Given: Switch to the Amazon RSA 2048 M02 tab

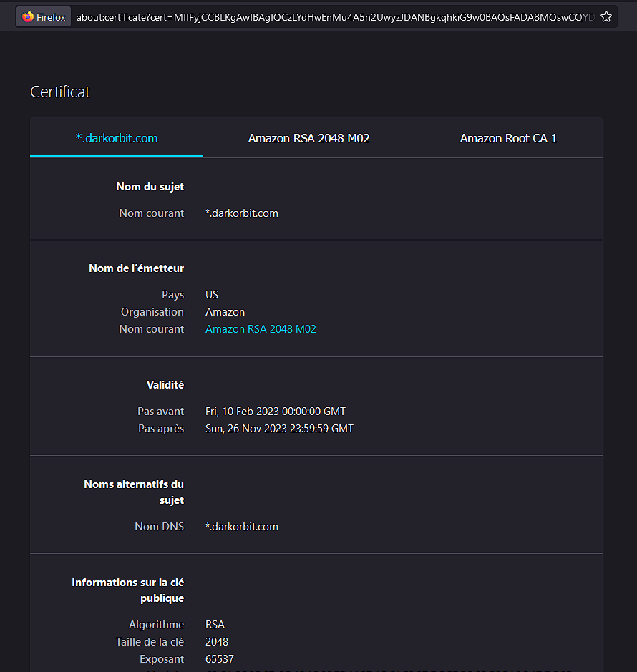Looking at the screenshot, I should (x=308, y=138).
